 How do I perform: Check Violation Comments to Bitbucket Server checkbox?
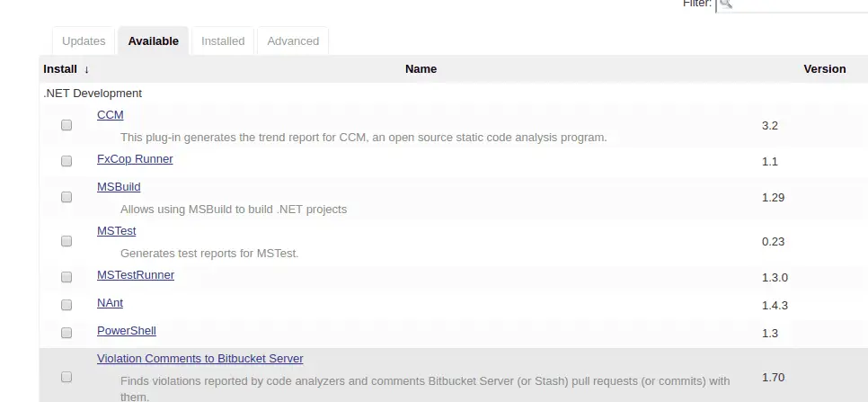(x=66, y=378)
